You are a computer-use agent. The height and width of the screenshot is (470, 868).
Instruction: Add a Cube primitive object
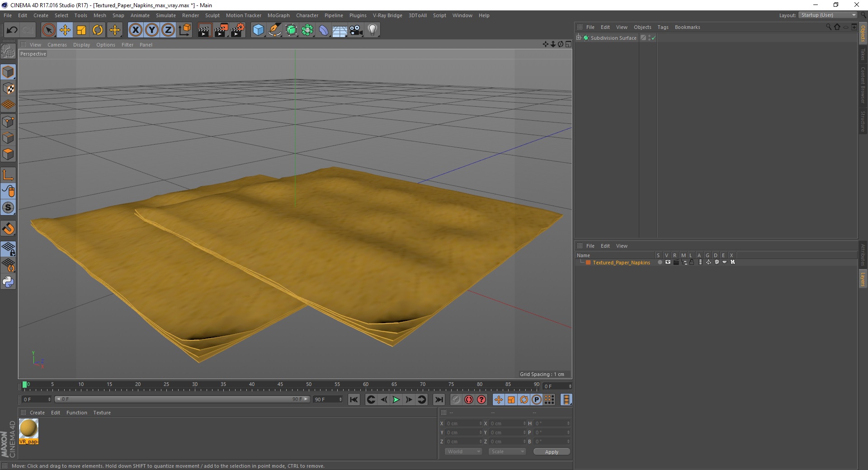(x=258, y=30)
